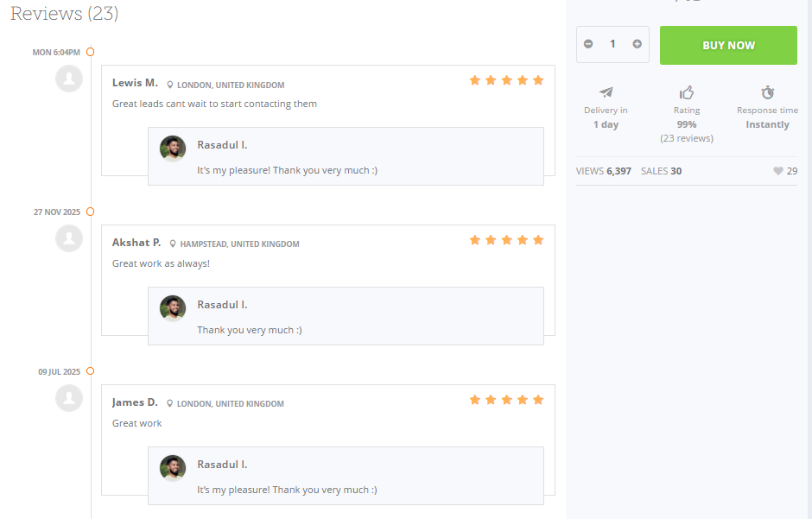Open the (23 reviews) link
The image size is (812, 519).
tap(686, 137)
